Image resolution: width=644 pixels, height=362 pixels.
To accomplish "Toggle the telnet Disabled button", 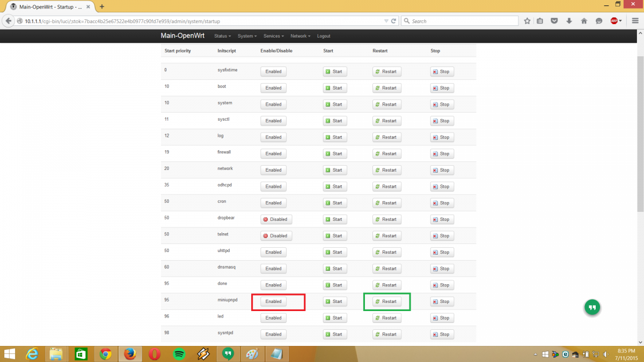I will pos(276,236).
